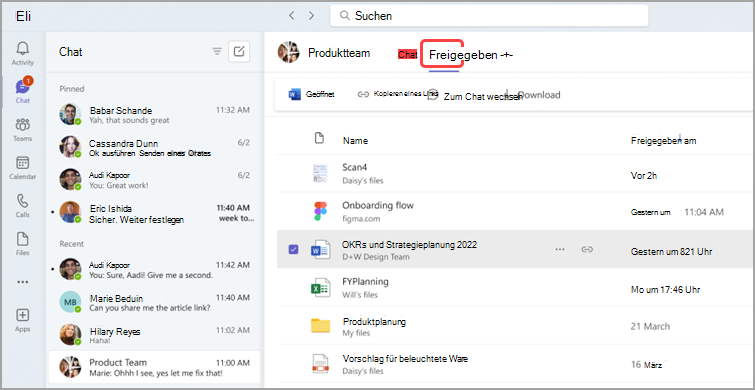The width and height of the screenshot is (755, 390).
Task: Open pinned Audi Kapoor chat 'Great work!'
Action: pos(155,179)
